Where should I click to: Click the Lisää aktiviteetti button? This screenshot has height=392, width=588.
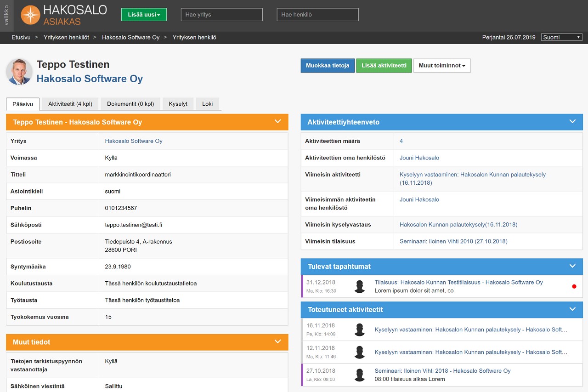pos(384,65)
